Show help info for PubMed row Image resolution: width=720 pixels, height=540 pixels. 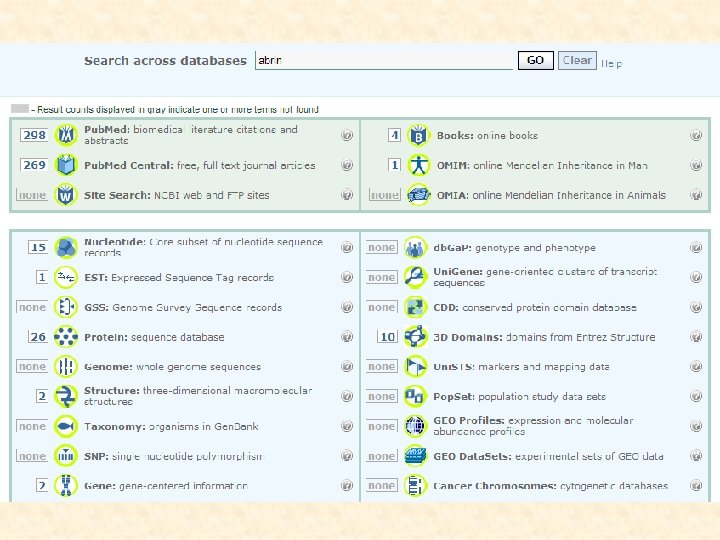point(347,135)
